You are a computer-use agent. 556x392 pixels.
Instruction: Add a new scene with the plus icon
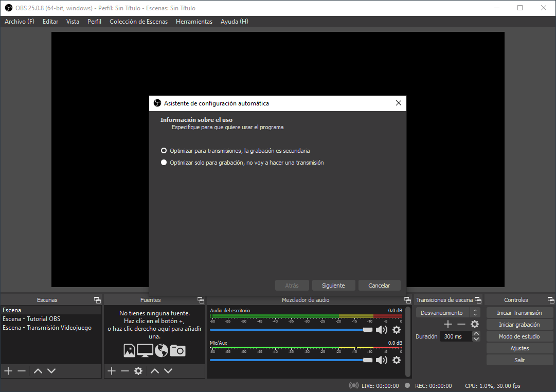[x=8, y=371]
